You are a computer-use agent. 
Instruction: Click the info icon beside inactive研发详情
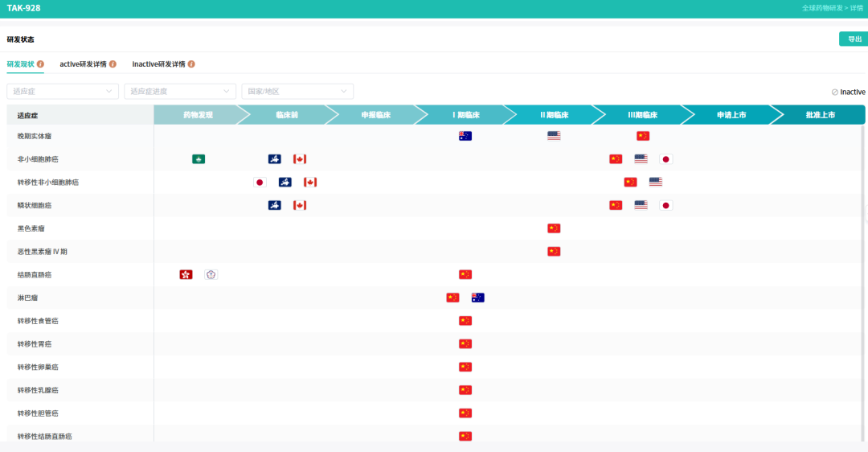(x=191, y=64)
